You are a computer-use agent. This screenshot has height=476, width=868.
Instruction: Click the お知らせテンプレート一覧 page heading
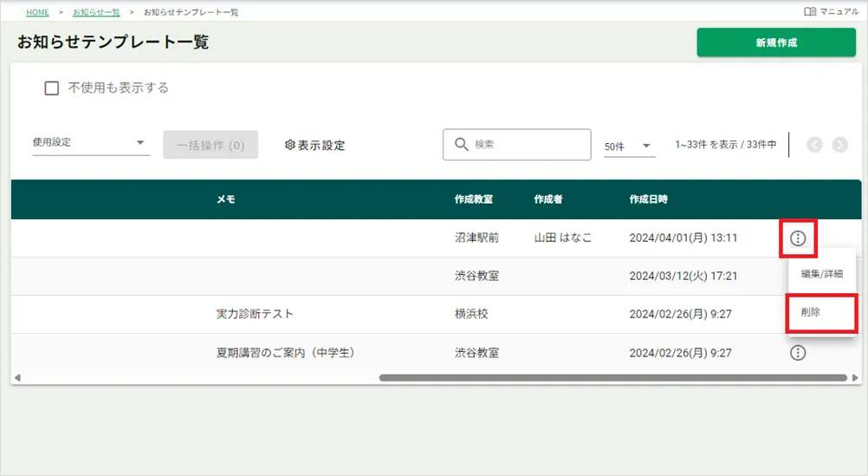(113, 42)
